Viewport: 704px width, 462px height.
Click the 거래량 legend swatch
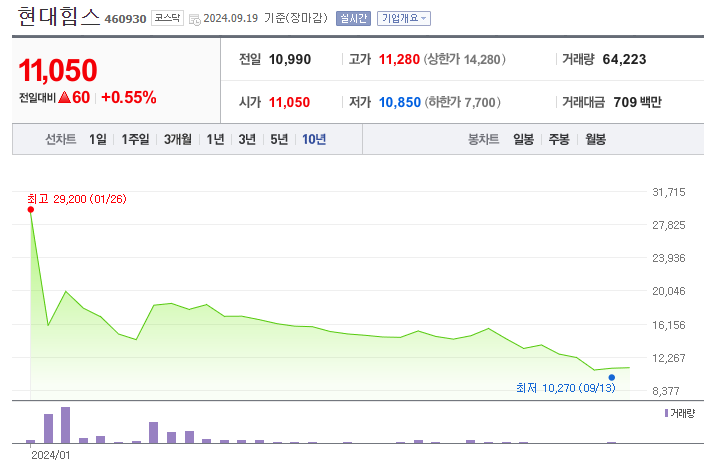(666, 413)
